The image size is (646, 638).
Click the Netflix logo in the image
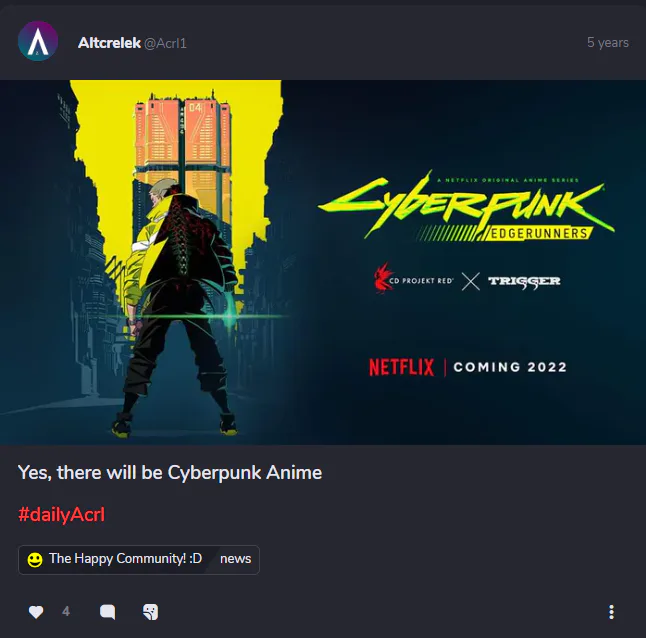401,367
